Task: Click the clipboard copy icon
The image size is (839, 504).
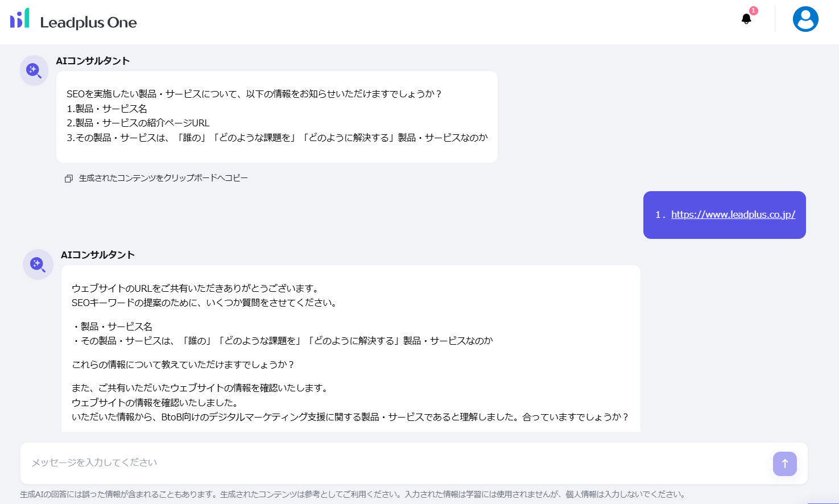Action: click(x=68, y=177)
